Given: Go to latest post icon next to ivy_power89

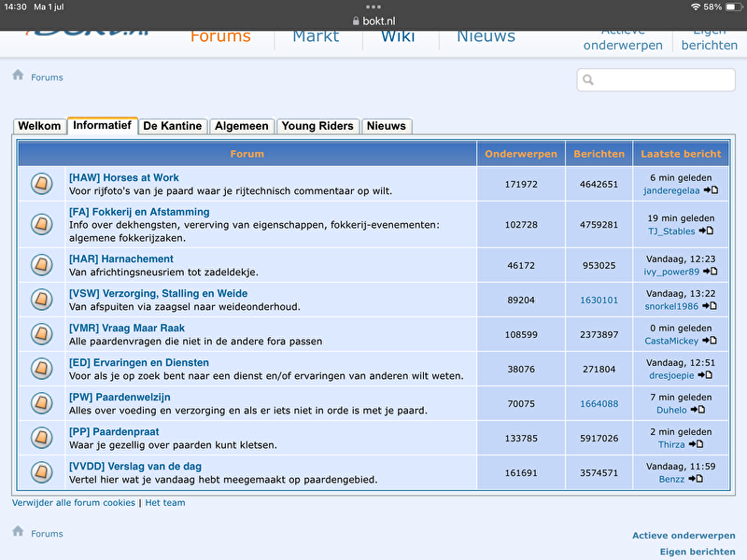Looking at the screenshot, I should pyautogui.click(x=710, y=272).
